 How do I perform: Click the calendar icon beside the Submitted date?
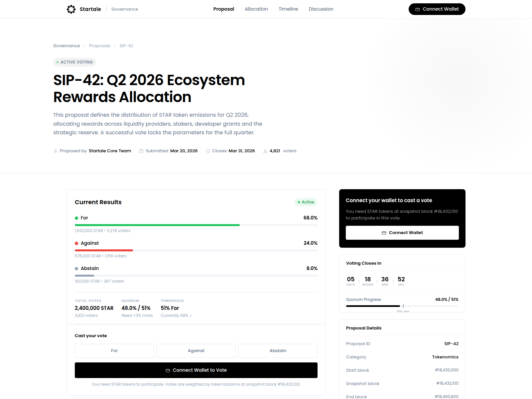pyautogui.click(x=141, y=151)
